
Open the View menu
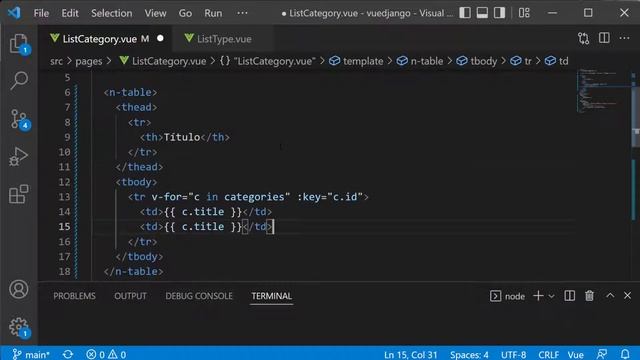(x=155, y=13)
